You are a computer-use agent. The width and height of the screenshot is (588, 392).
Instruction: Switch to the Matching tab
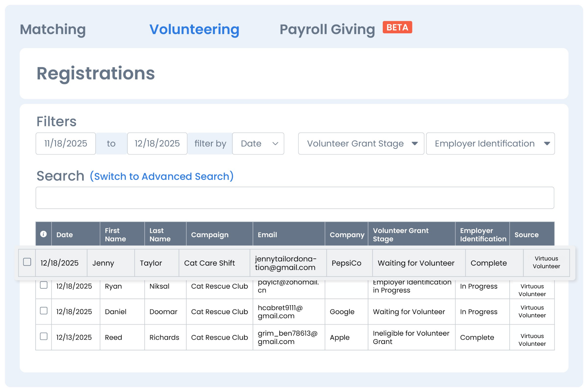[x=53, y=30]
